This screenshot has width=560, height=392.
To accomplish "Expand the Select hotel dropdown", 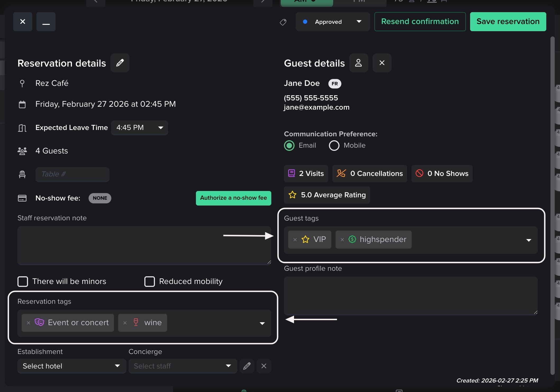I will click(71, 366).
